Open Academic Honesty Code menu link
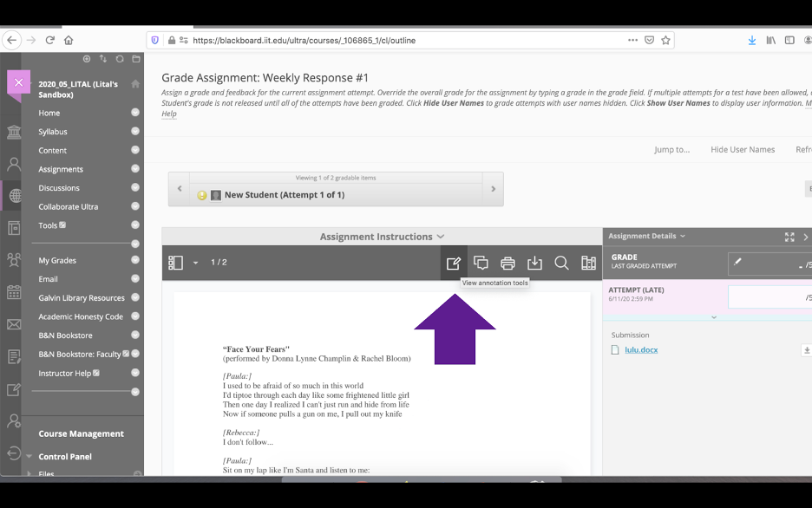Screen dimensions: 812x508 [x=81, y=316]
